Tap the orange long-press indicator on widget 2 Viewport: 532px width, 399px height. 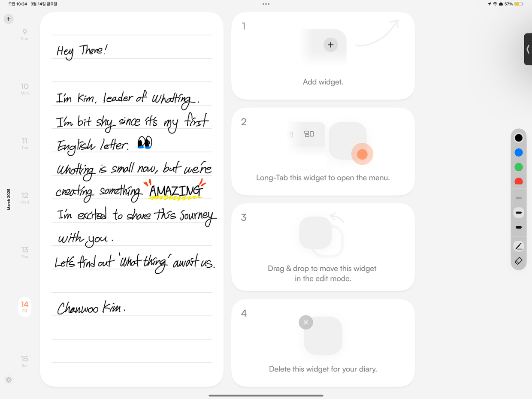point(362,154)
